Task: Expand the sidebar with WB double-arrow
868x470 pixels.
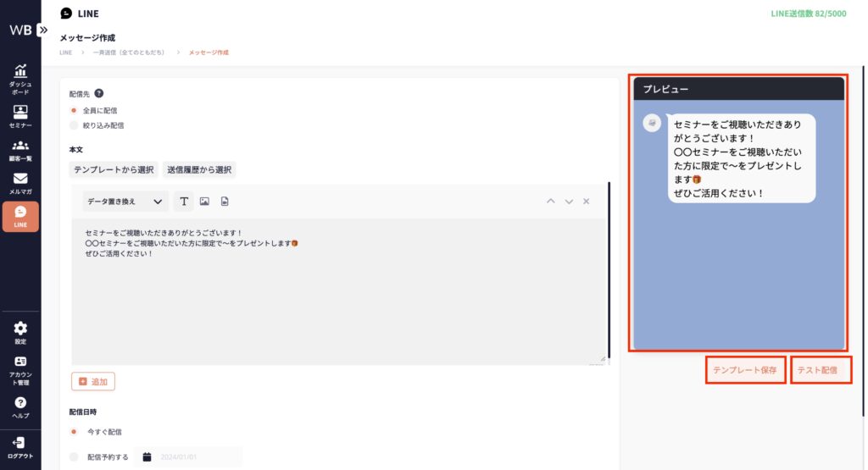Action: point(42,29)
